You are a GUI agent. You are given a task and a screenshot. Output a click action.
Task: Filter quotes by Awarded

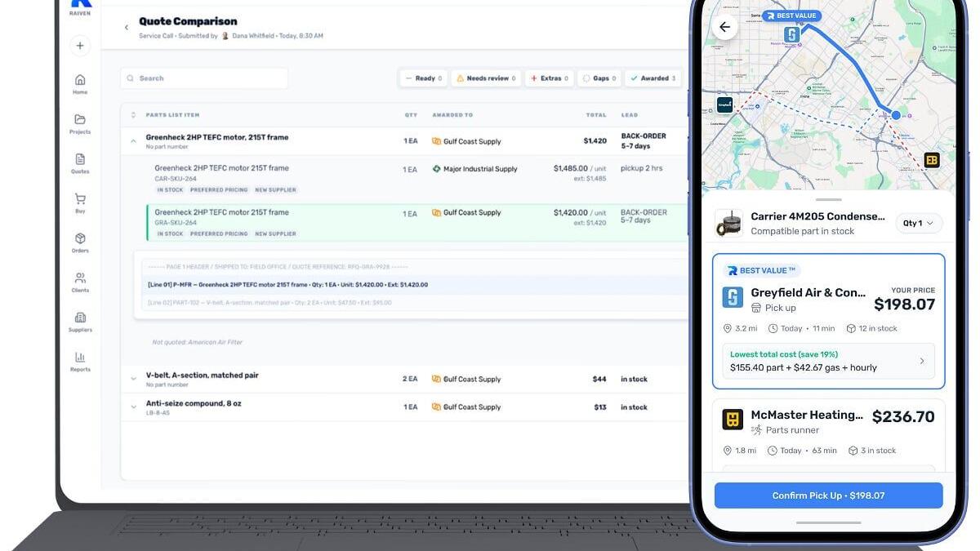pos(653,78)
